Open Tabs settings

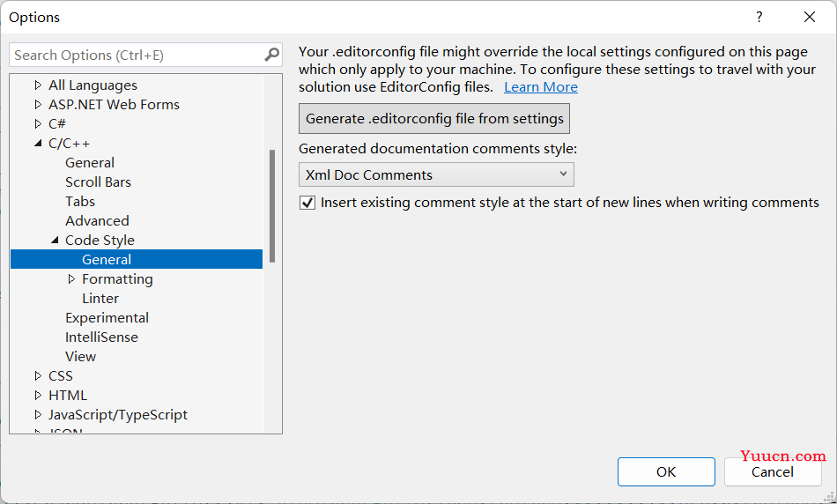[x=80, y=201]
